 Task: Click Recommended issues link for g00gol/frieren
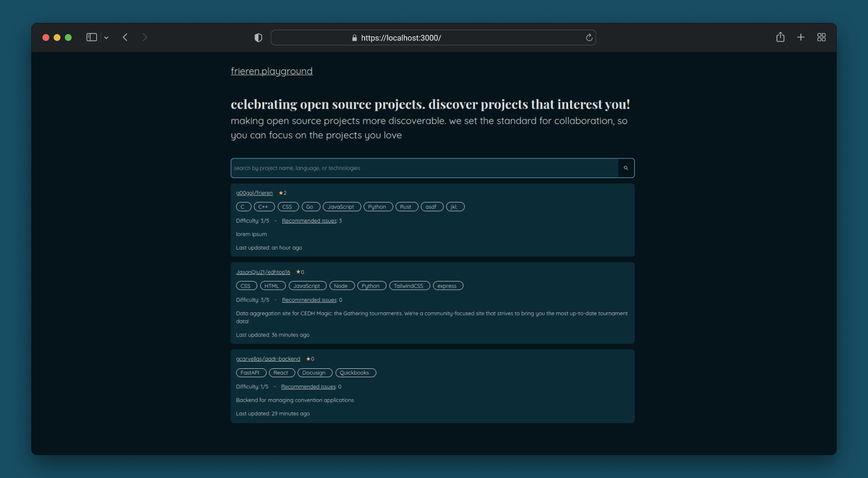click(309, 221)
